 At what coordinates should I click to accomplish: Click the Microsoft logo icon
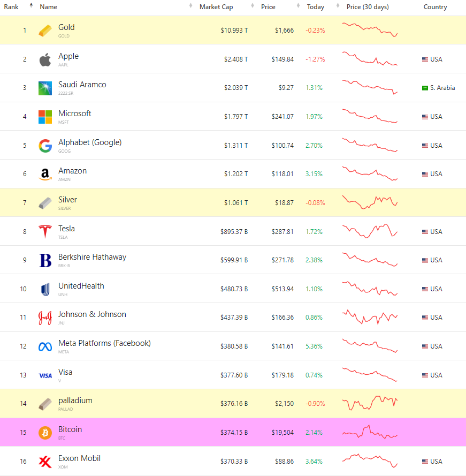(45, 117)
